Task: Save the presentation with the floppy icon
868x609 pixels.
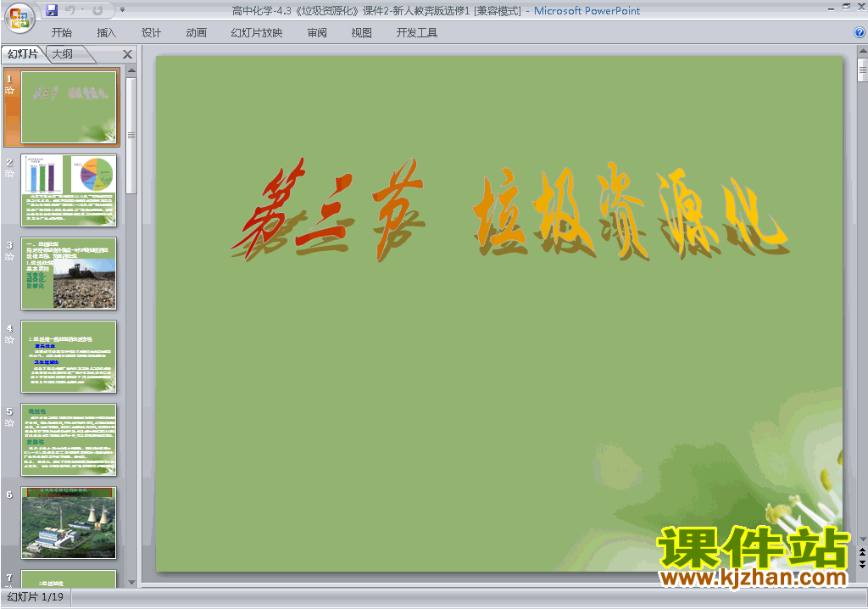Action: [x=52, y=10]
